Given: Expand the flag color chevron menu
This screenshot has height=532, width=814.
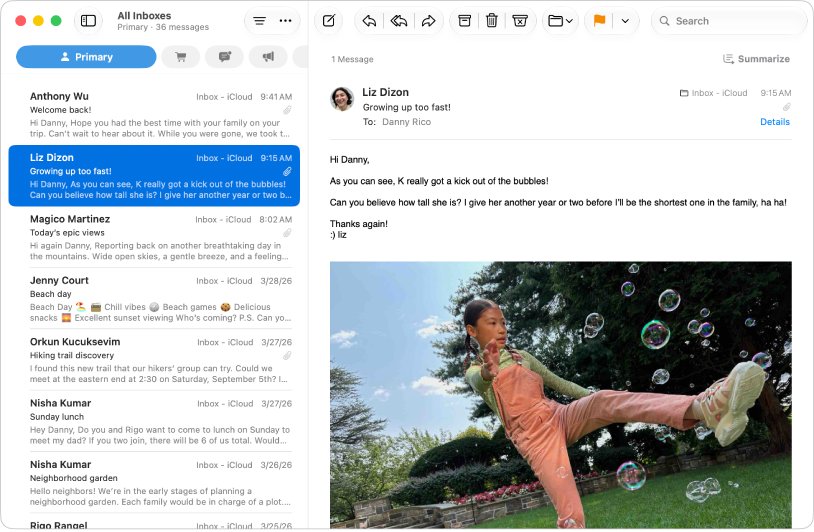Looking at the screenshot, I should pyautogui.click(x=625, y=21).
